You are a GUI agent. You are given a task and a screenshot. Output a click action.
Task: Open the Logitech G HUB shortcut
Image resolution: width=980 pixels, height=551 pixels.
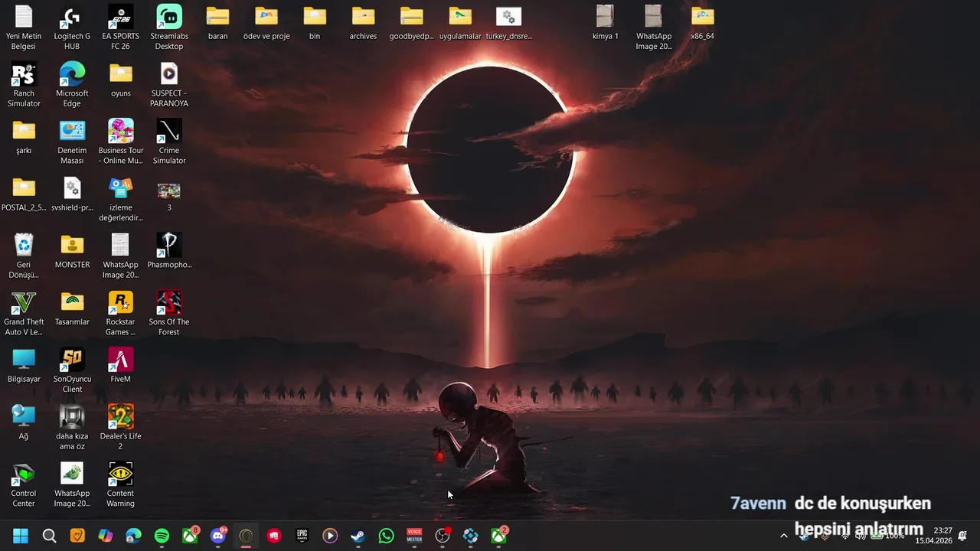click(72, 28)
